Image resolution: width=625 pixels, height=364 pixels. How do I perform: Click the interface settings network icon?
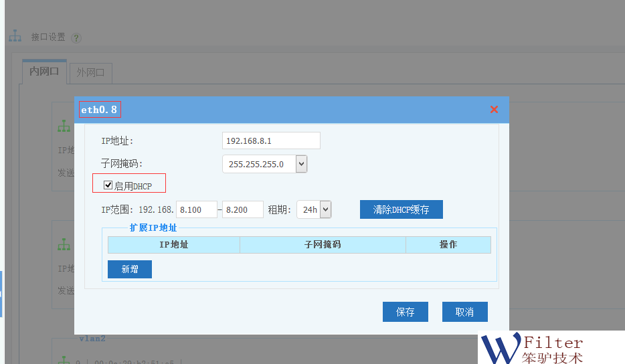15,37
